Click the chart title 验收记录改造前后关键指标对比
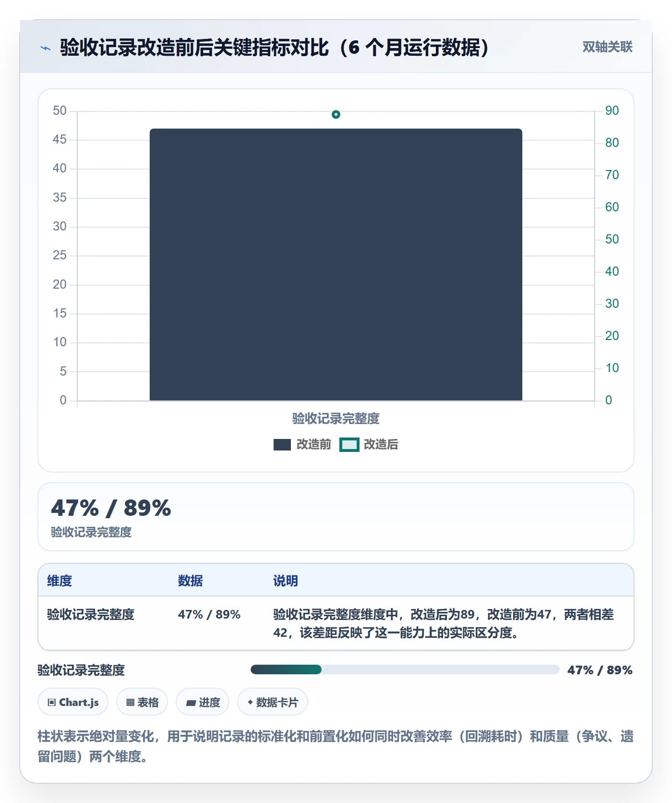The width and height of the screenshot is (672, 803). pos(274,48)
